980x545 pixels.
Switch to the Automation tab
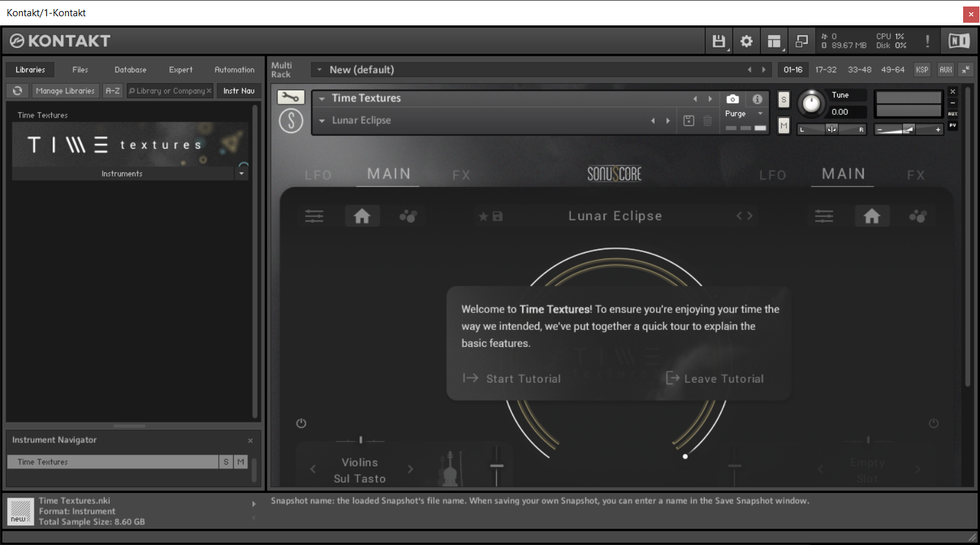coord(234,70)
